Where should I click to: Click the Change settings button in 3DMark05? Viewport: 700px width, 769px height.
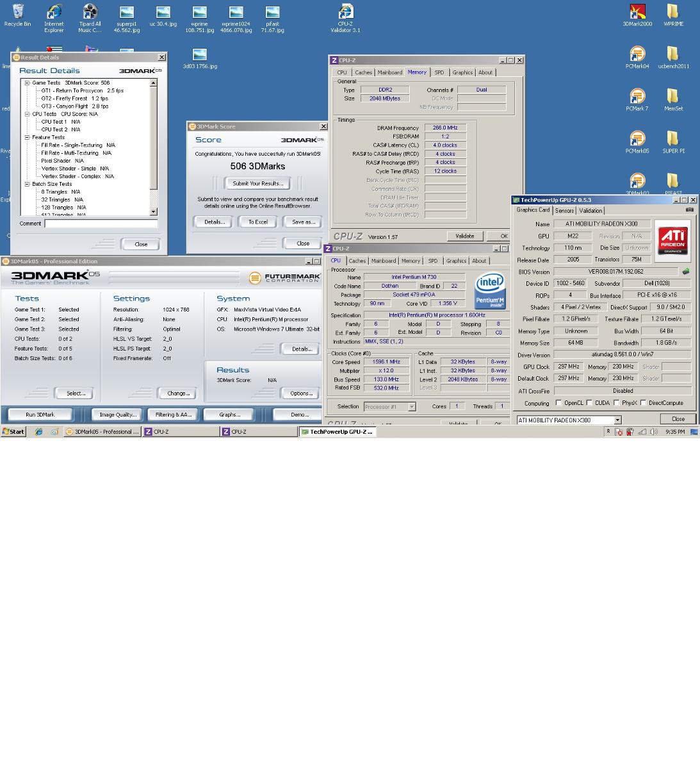[178, 393]
